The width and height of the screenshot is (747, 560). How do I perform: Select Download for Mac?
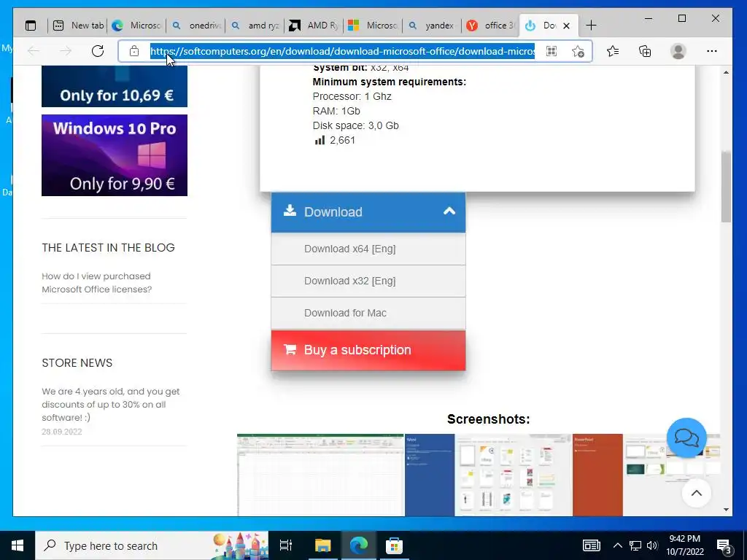pyautogui.click(x=368, y=314)
